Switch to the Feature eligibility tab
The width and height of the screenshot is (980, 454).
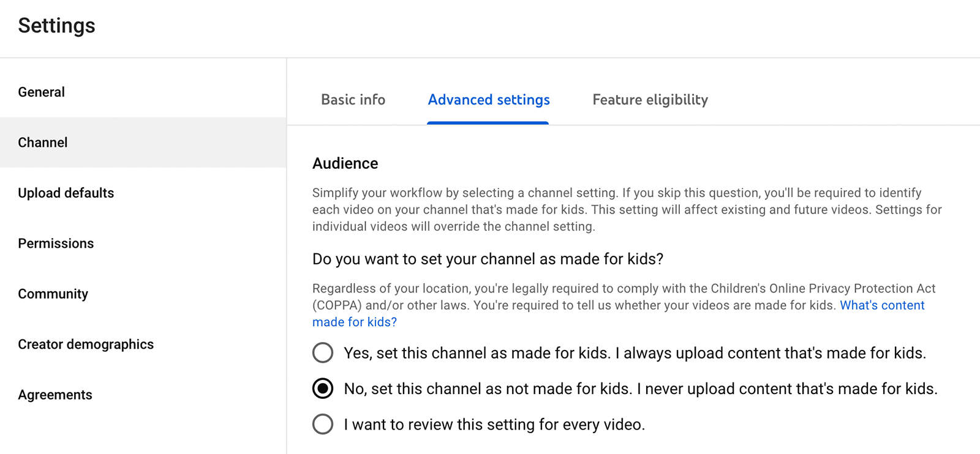pos(650,100)
